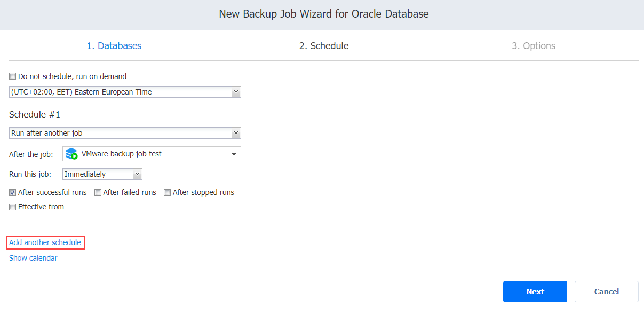
Task: Click the schedule type dropdown arrow
Action: click(x=236, y=133)
